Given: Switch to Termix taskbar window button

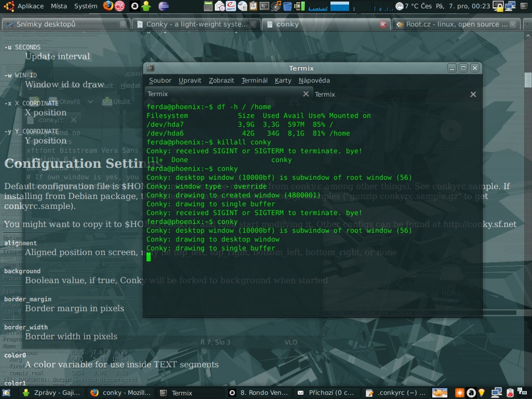Looking at the screenshot, I should pos(190,393).
